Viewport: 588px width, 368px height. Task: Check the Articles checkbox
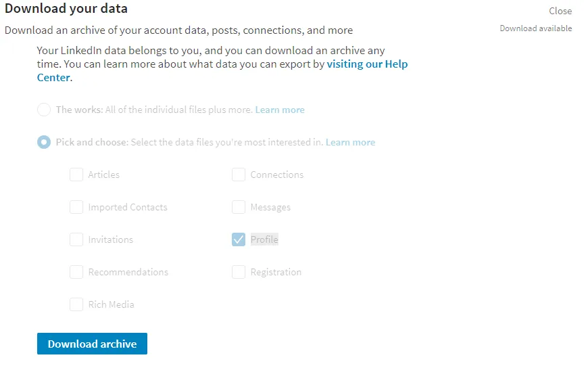click(x=76, y=175)
